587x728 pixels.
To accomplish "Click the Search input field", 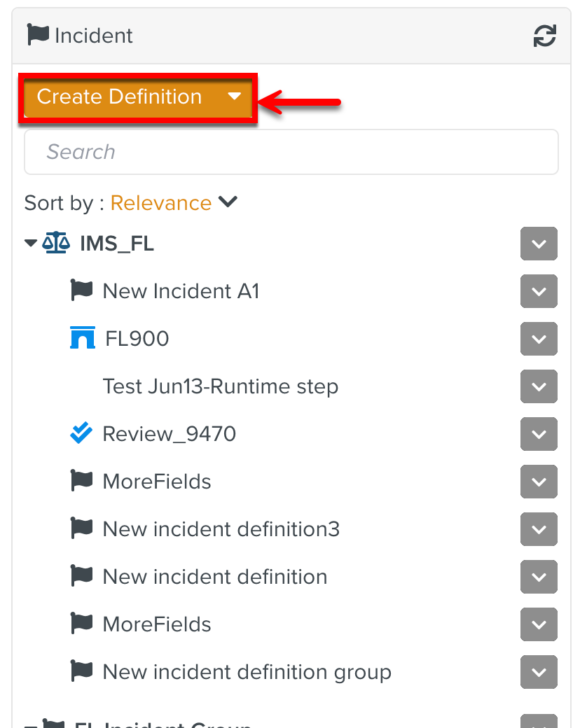I will pyautogui.click(x=291, y=151).
